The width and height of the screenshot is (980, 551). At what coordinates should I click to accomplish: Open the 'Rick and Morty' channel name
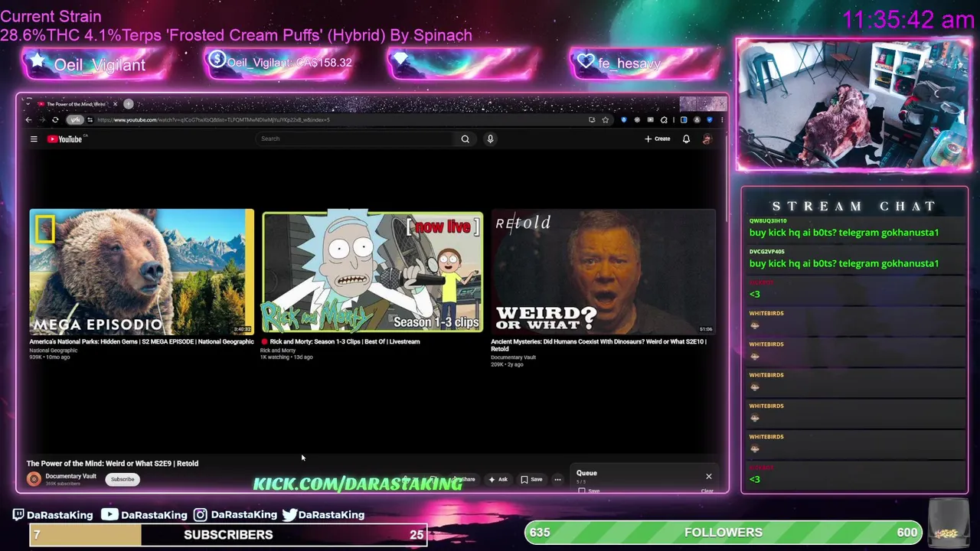point(278,350)
